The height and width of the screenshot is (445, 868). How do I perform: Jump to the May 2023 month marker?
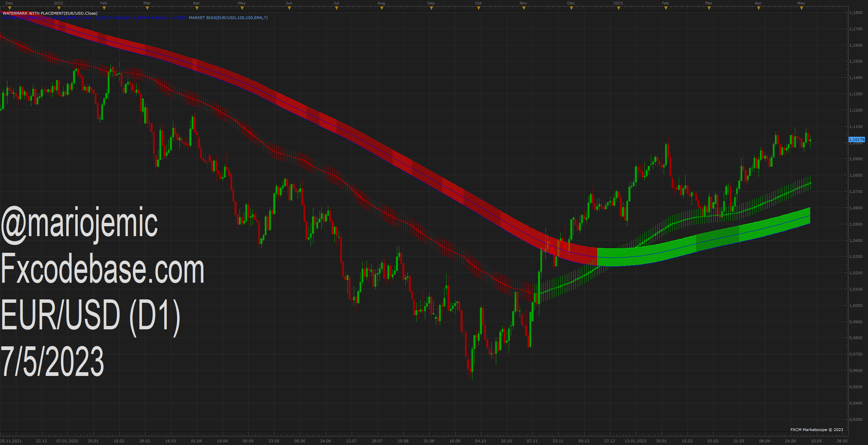click(801, 8)
